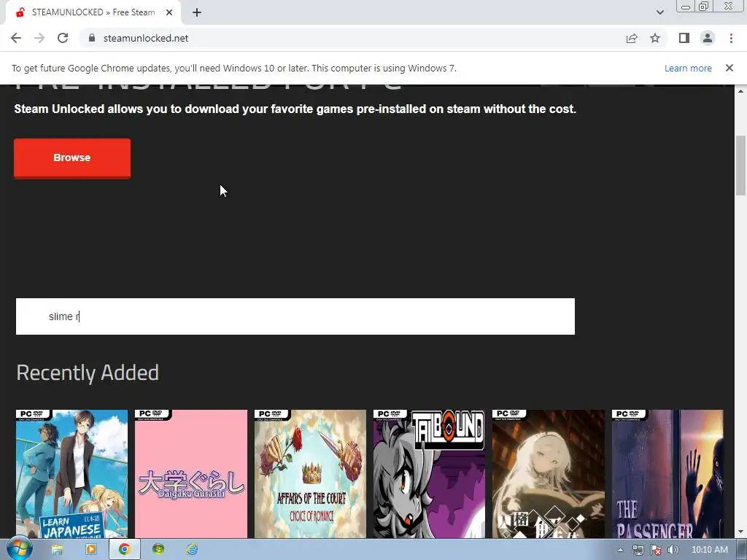Show hidden system tray icons
Viewport: 747px width, 560px height.
point(620,550)
